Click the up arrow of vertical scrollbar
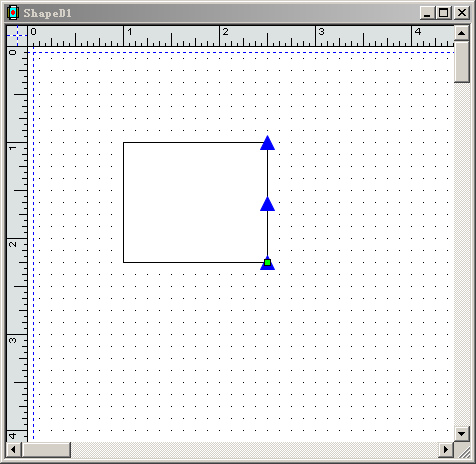The height and width of the screenshot is (464, 476). (x=462, y=33)
